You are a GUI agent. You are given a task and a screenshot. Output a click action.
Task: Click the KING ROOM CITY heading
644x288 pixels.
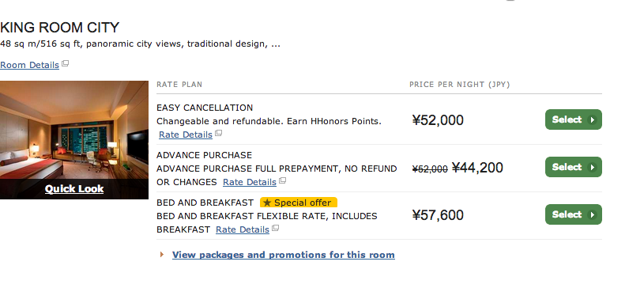click(59, 28)
